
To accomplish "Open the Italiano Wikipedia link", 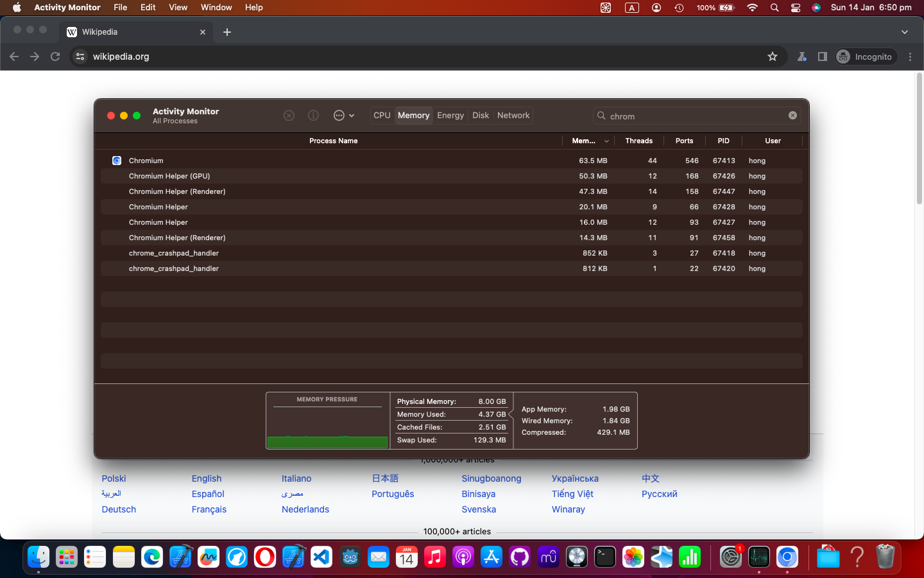I will 296,478.
